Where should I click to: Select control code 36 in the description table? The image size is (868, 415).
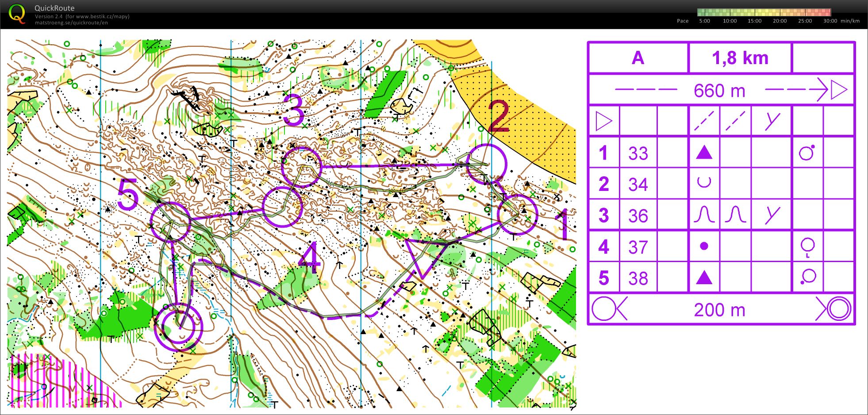[638, 216]
